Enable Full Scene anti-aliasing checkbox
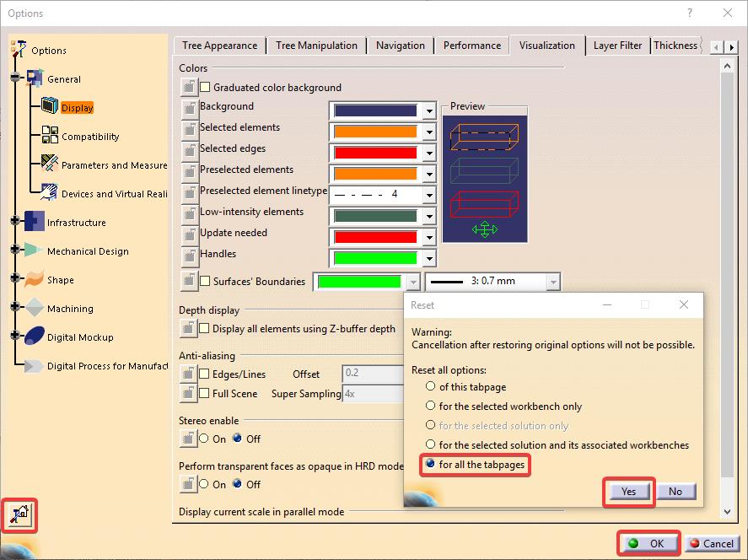Image resolution: width=748 pixels, height=560 pixels. click(x=204, y=393)
